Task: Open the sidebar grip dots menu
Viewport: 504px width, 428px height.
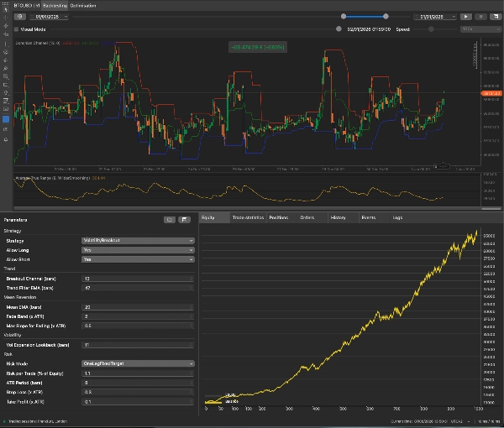Action: [6, 3]
